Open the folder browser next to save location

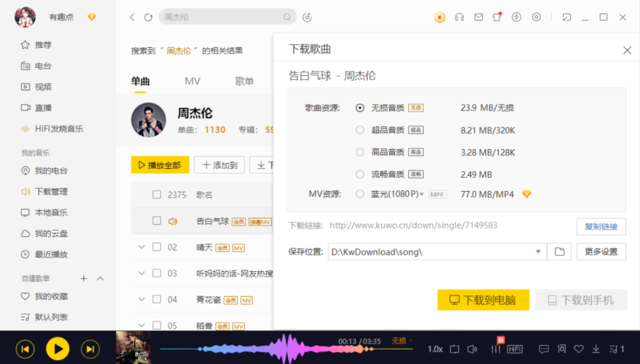click(559, 252)
